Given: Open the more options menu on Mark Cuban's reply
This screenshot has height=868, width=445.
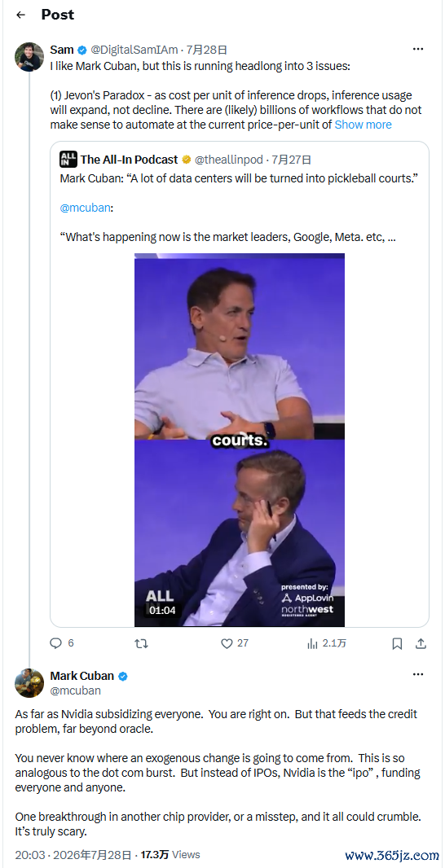Looking at the screenshot, I should click(x=418, y=675).
